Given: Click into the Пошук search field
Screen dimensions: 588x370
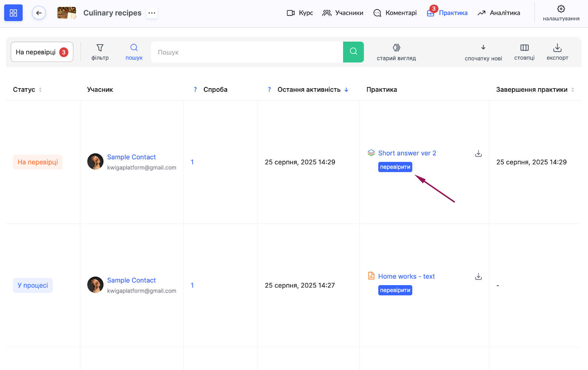Looking at the screenshot, I should coord(247,52).
